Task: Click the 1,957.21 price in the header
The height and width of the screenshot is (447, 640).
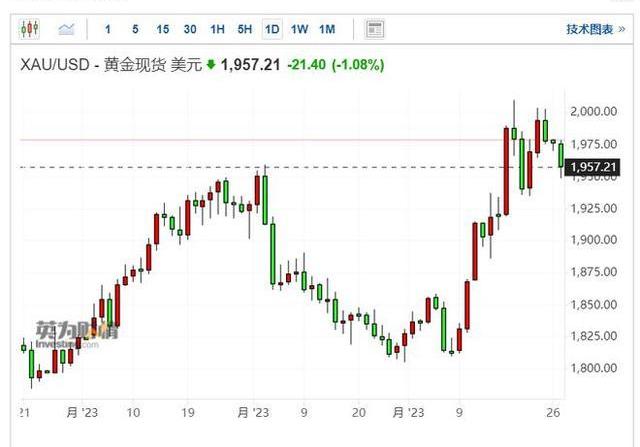Action: (251, 64)
